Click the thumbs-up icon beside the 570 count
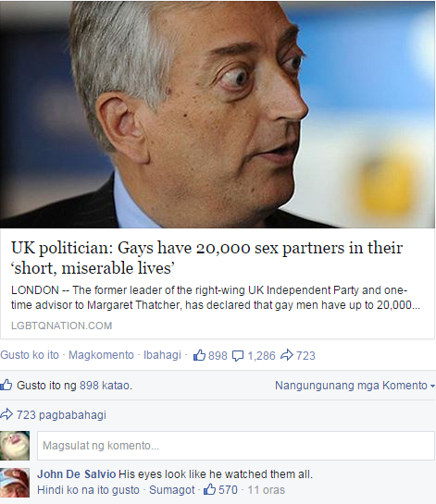The width and height of the screenshot is (436, 504). (x=209, y=489)
